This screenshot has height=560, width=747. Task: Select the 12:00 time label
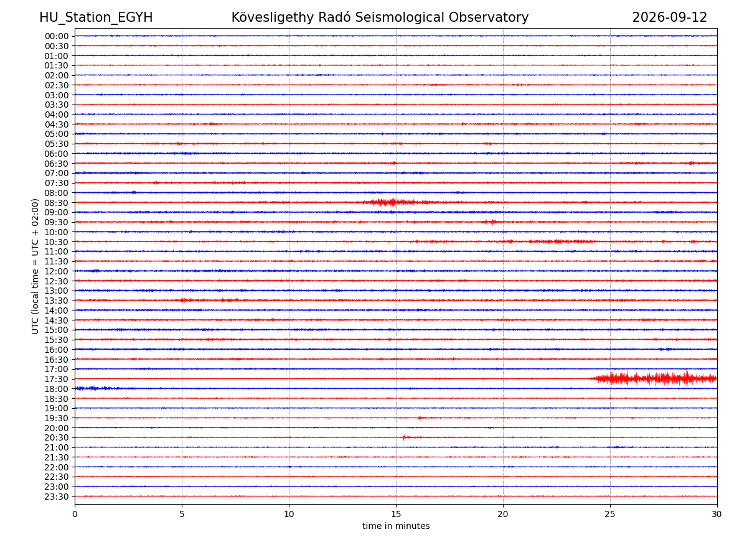click(x=57, y=271)
